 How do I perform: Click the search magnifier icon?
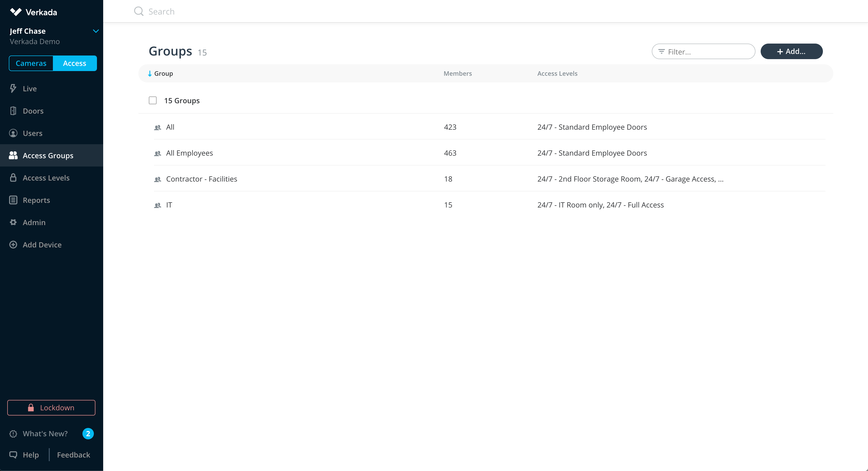[x=138, y=11]
